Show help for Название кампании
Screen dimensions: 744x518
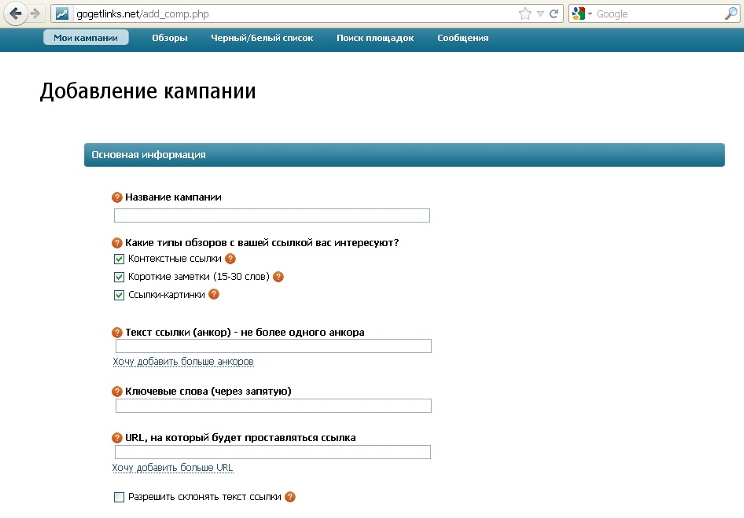[x=117, y=197]
